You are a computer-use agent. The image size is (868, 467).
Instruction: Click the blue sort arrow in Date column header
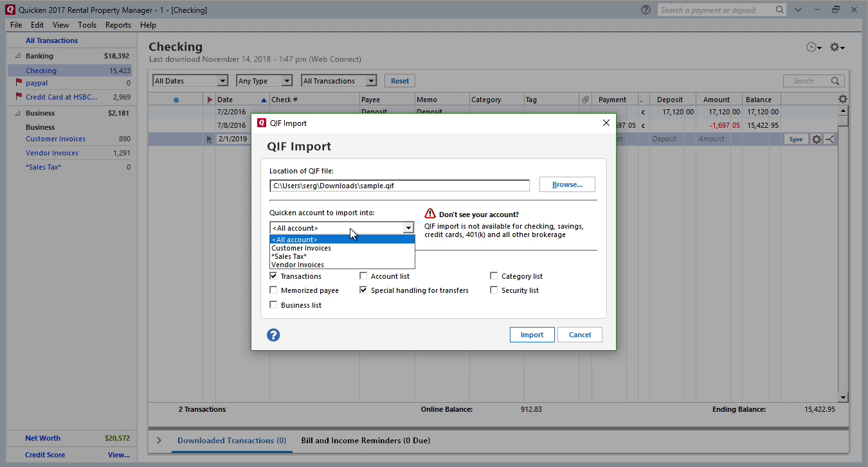[x=264, y=100]
